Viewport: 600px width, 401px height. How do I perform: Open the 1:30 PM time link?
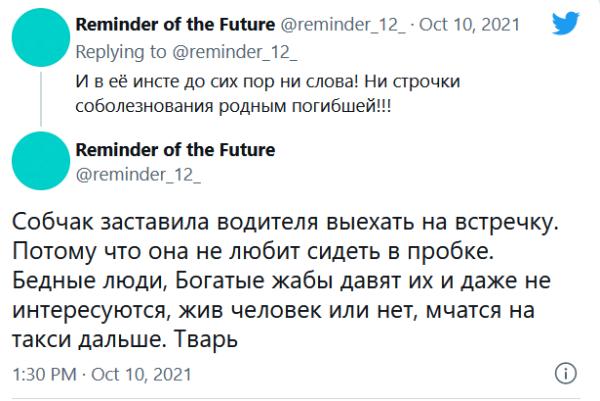[x=44, y=374]
